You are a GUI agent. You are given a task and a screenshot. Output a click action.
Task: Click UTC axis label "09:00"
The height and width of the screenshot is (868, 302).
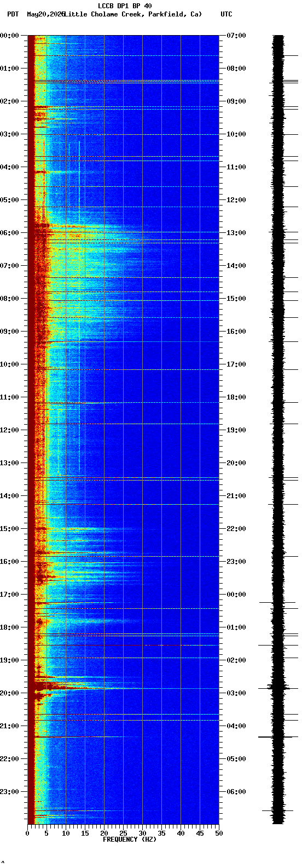click(x=236, y=101)
